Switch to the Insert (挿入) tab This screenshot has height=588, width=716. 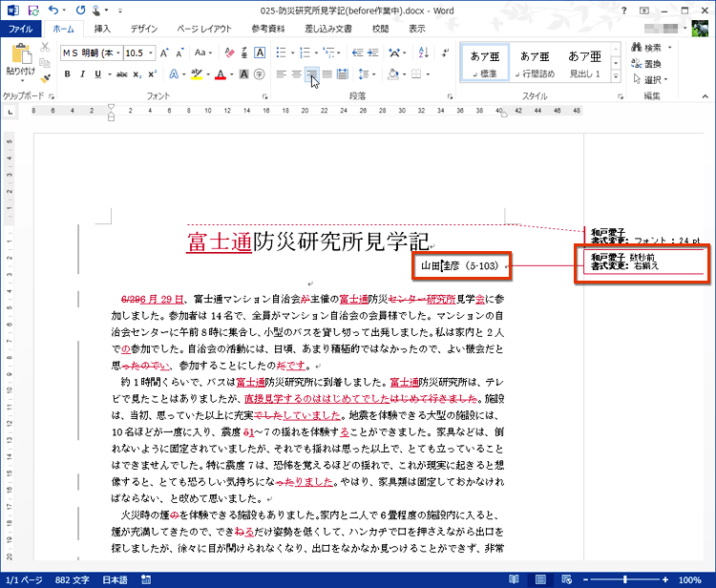[102, 29]
